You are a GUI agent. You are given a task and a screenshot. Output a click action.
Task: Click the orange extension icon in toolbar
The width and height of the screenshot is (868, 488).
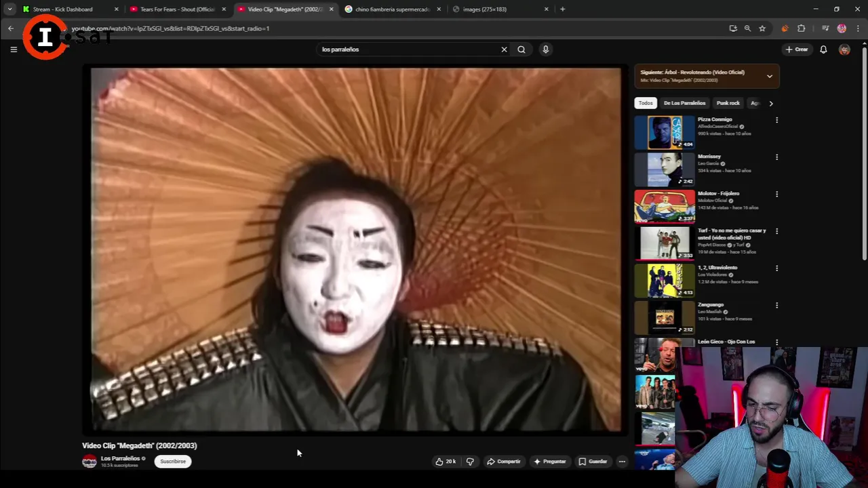click(785, 28)
